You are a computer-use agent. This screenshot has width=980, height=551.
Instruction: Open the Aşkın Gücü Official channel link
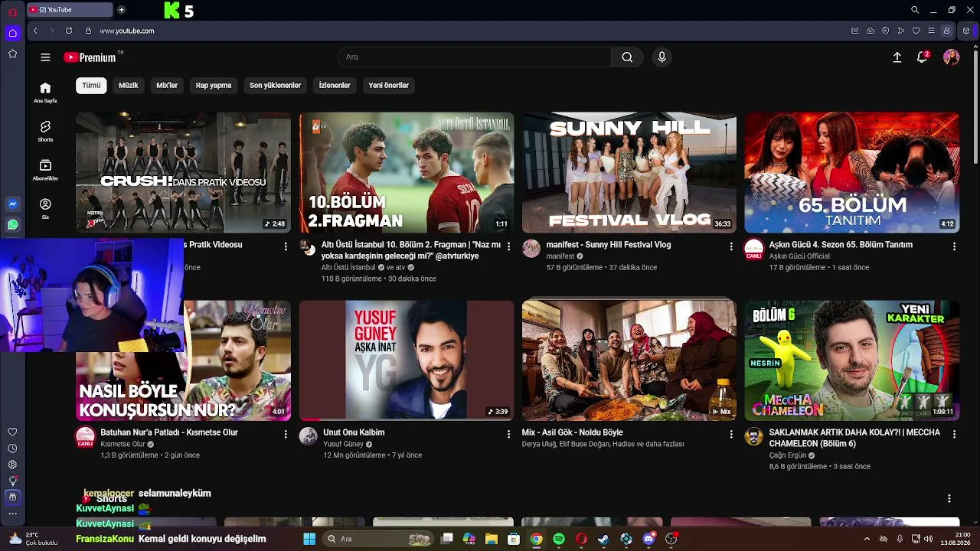point(799,256)
